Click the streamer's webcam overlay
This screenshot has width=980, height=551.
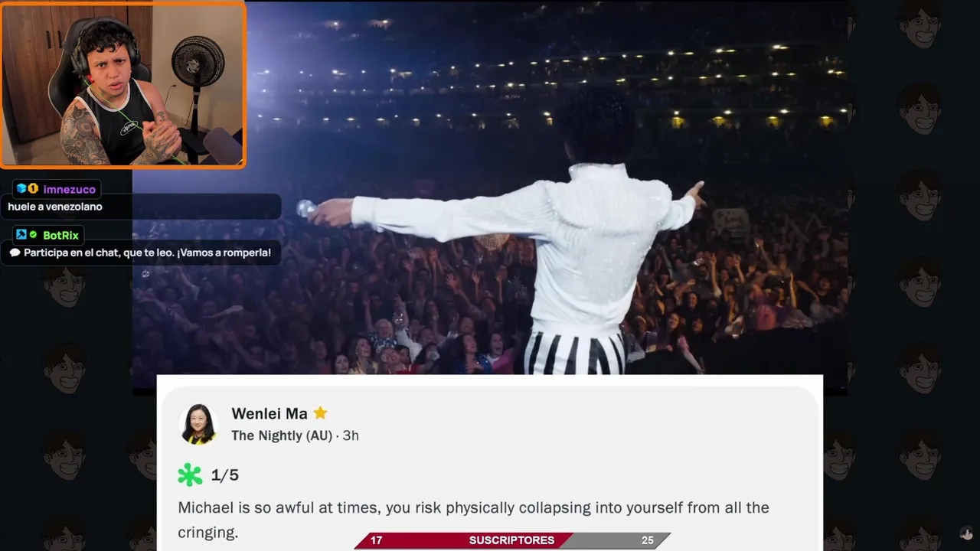tap(122, 84)
